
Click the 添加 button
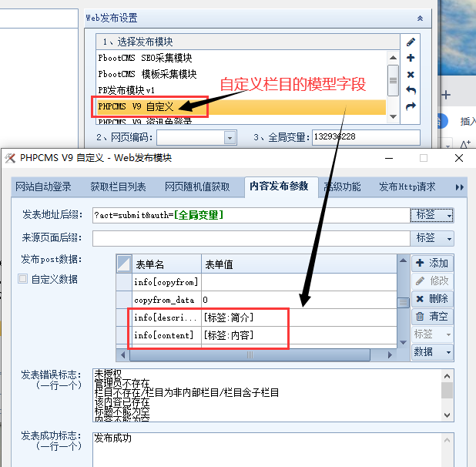coord(432,264)
